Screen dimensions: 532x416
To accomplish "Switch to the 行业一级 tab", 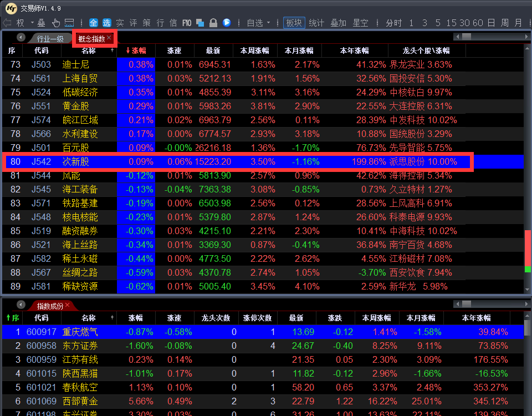I will coord(50,38).
